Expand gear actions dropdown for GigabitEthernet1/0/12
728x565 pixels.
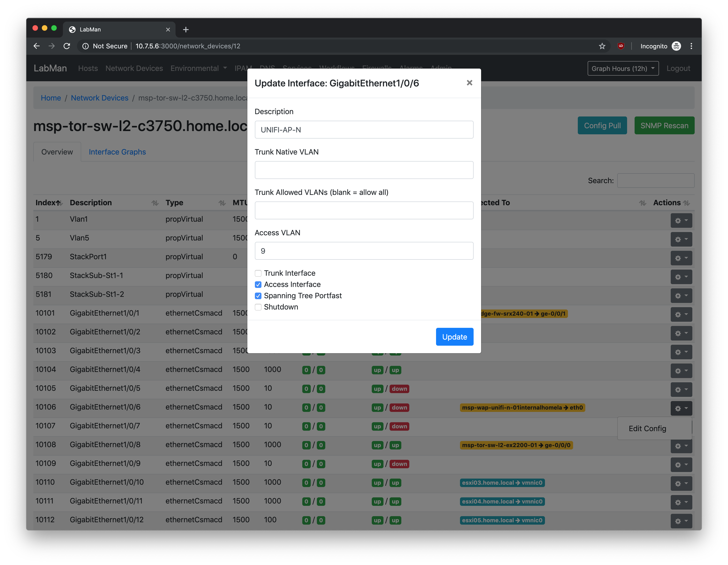click(x=681, y=521)
